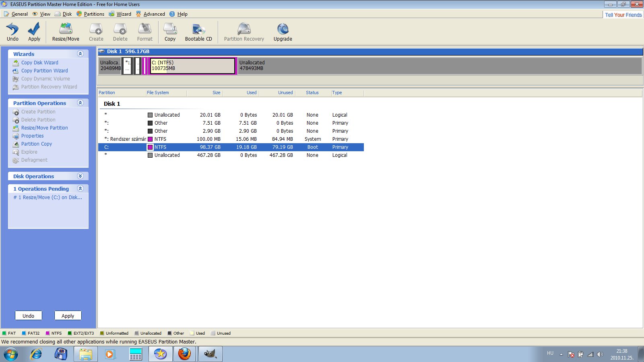
Task: Open Firefox from the taskbar
Action: (x=185, y=354)
